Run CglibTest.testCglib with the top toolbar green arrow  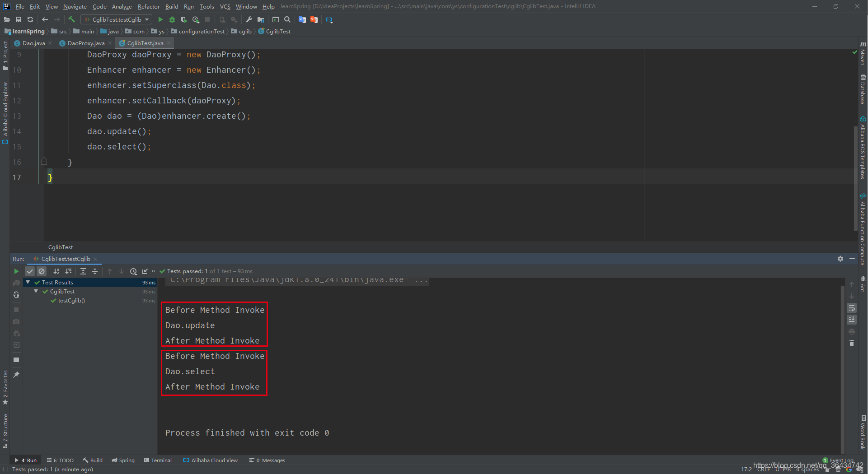(x=160, y=19)
